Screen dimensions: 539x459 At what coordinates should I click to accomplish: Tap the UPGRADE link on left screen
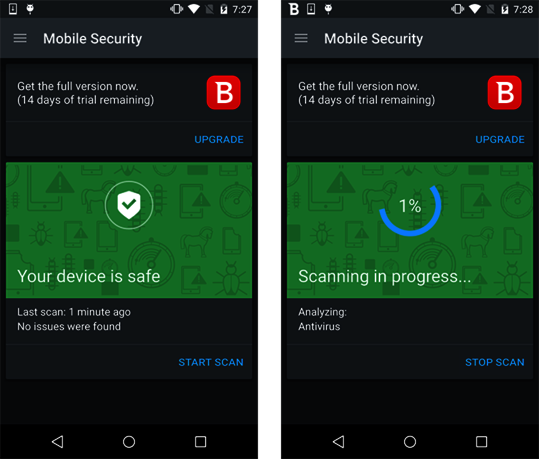tap(219, 139)
